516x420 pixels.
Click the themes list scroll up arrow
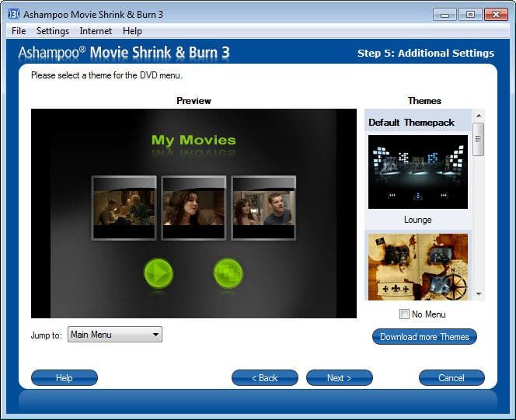pyautogui.click(x=479, y=116)
